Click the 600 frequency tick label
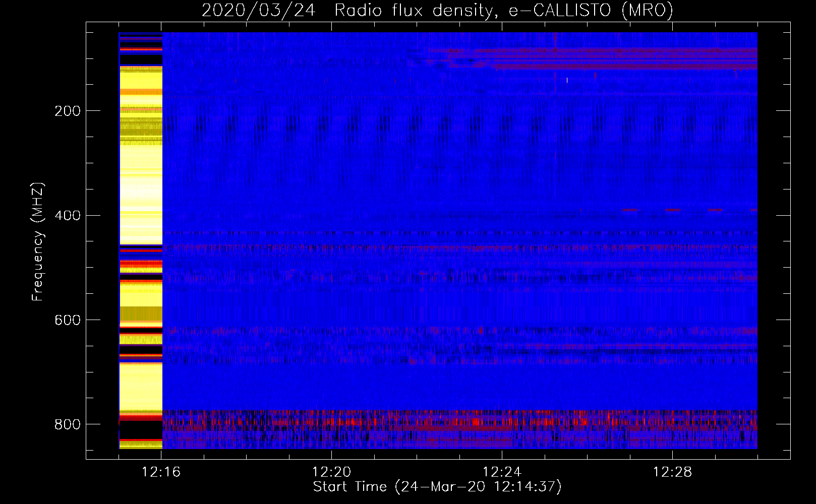The height and width of the screenshot is (504, 816). [x=68, y=321]
